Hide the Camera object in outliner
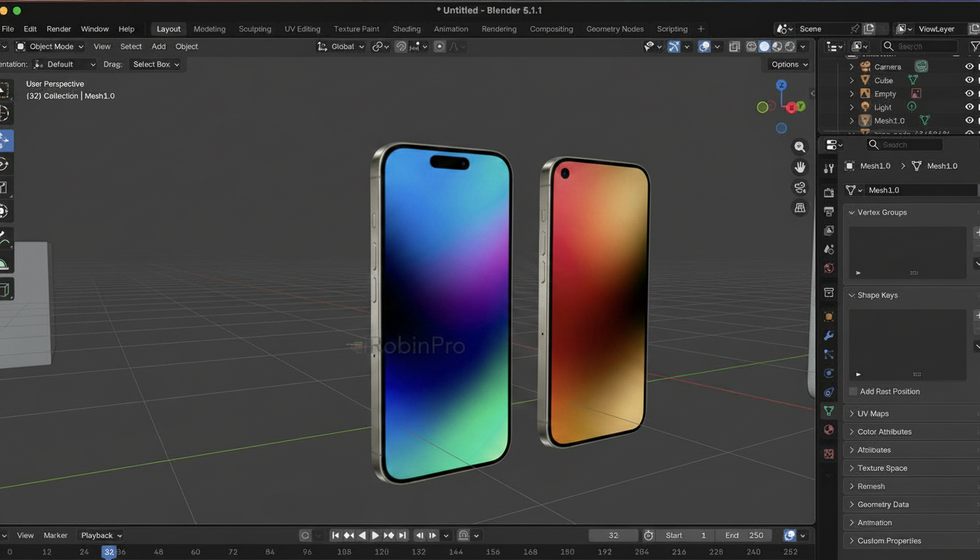The width and height of the screenshot is (980, 560). click(x=969, y=66)
